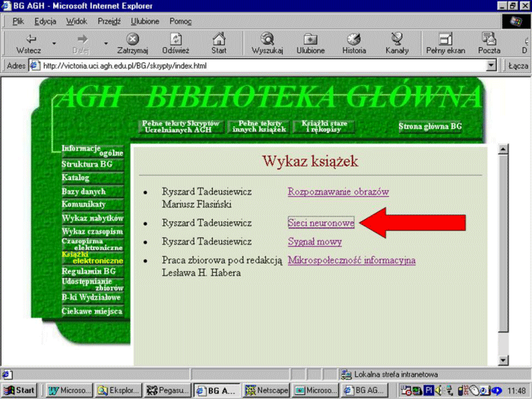Switch to second BG AG... taskbar button
The height and width of the screenshot is (399, 532).
364,391
